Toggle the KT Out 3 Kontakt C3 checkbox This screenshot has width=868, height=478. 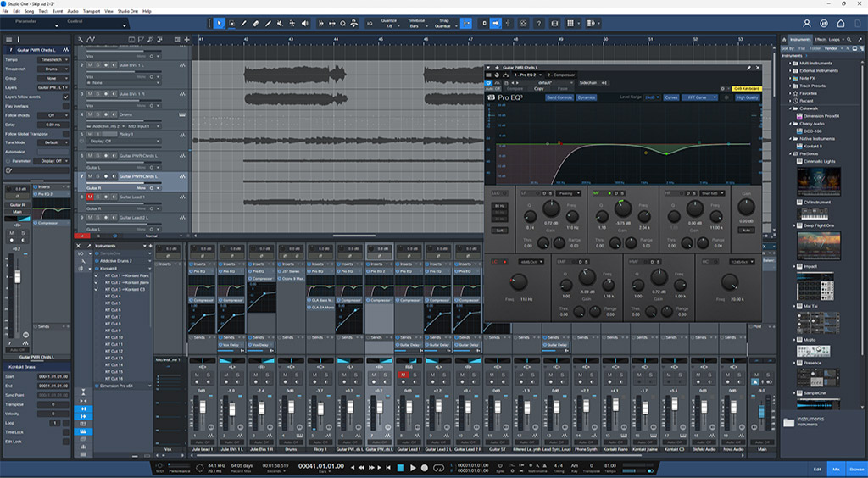97,289
